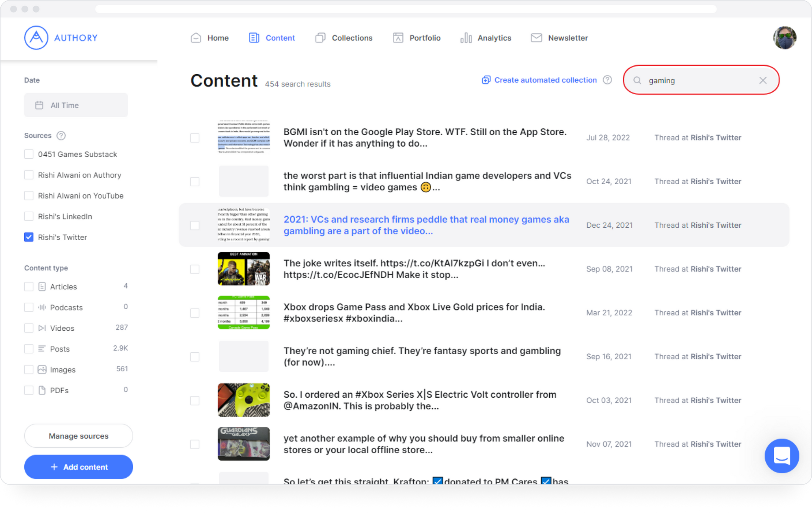The image size is (812, 513).
Task: Click the Collections icon in navigation
Action: [320, 38]
